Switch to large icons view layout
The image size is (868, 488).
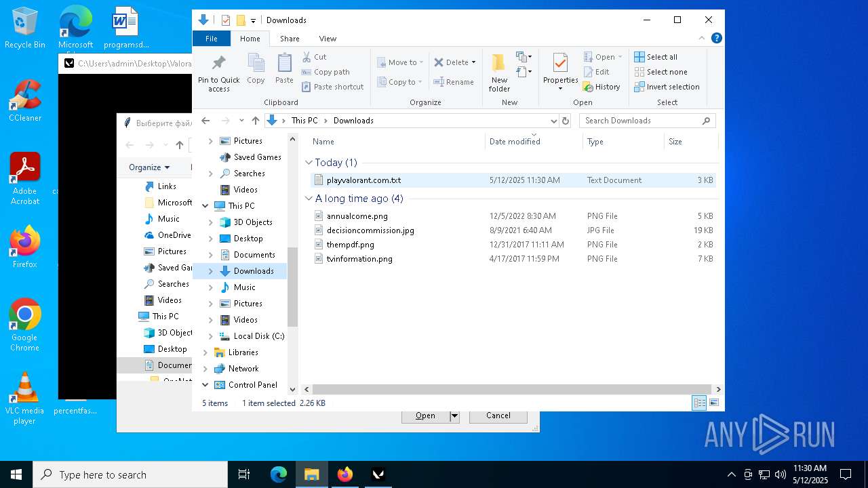pos(713,403)
